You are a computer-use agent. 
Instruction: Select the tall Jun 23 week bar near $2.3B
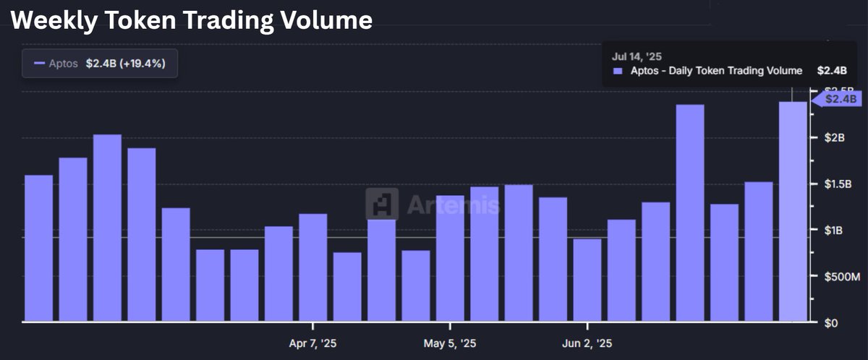pos(690,213)
